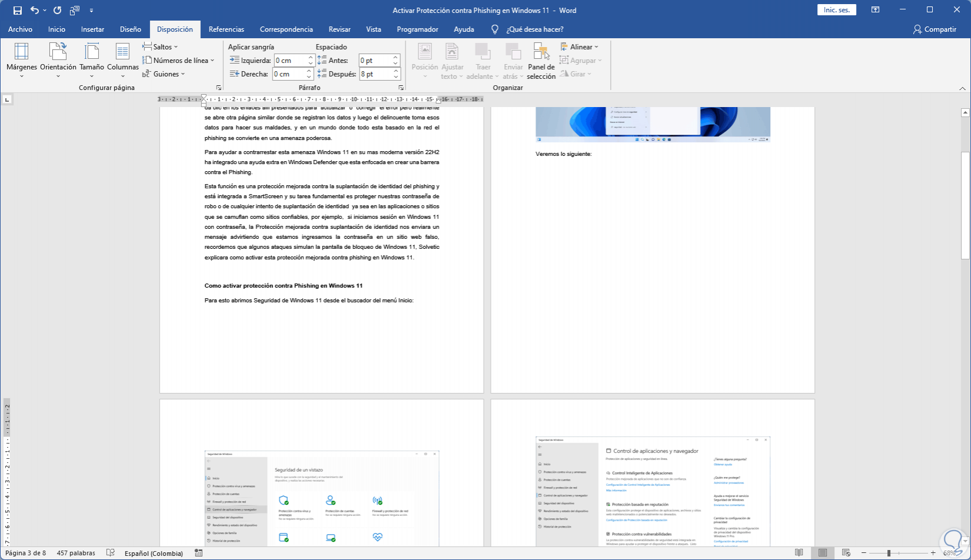This screenshot has width=971, height=560.
Task: Click the vertical scrollbar thumb
Action: [x=965, y=205]
